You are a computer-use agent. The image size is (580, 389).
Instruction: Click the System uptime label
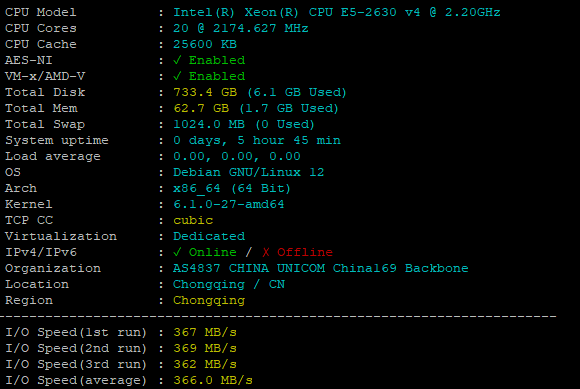coord(57,140)
